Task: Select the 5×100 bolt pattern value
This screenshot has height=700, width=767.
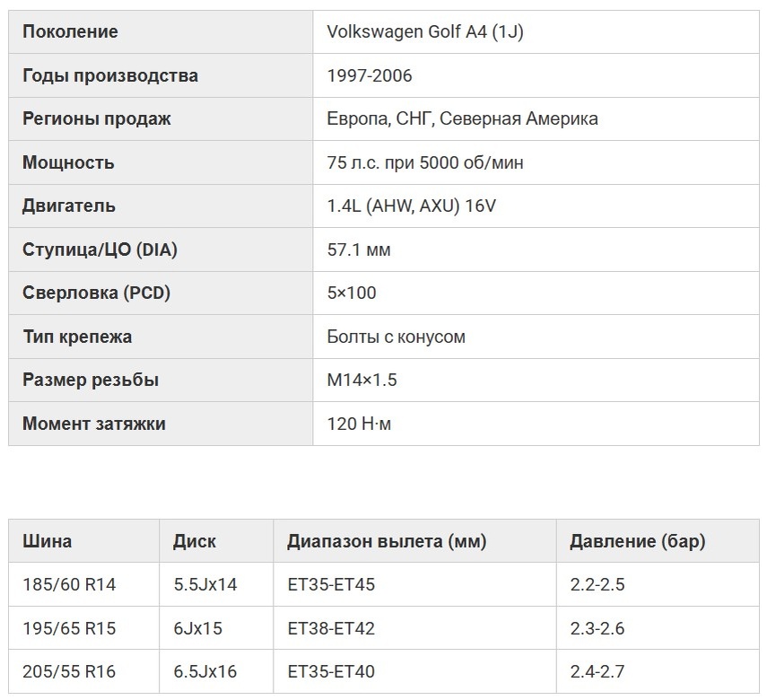Action: point(352,293)
